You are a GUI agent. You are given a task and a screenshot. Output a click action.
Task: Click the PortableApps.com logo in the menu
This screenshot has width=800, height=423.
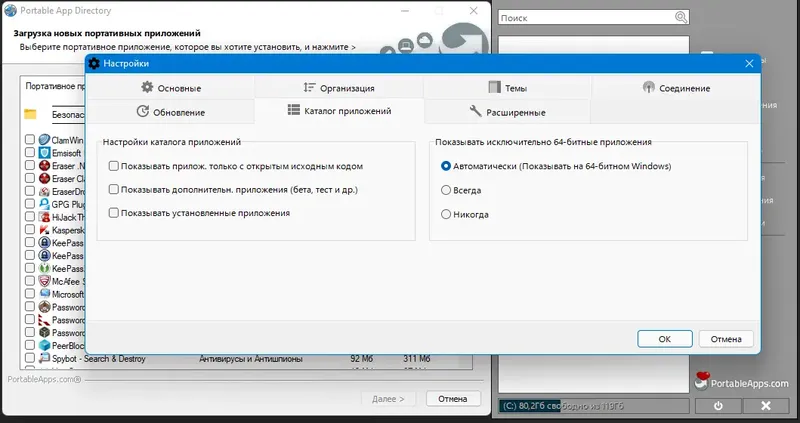click(x=742, y=382)
